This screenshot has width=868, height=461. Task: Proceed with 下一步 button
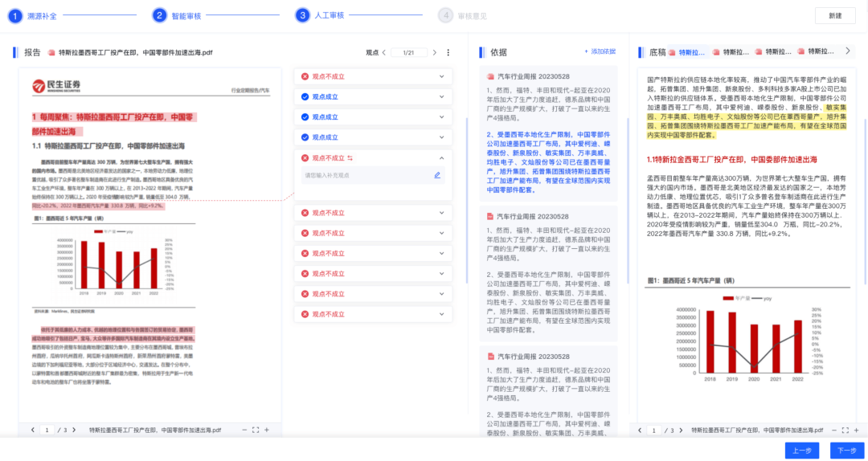pyautogui.click(x=847, y=451)
